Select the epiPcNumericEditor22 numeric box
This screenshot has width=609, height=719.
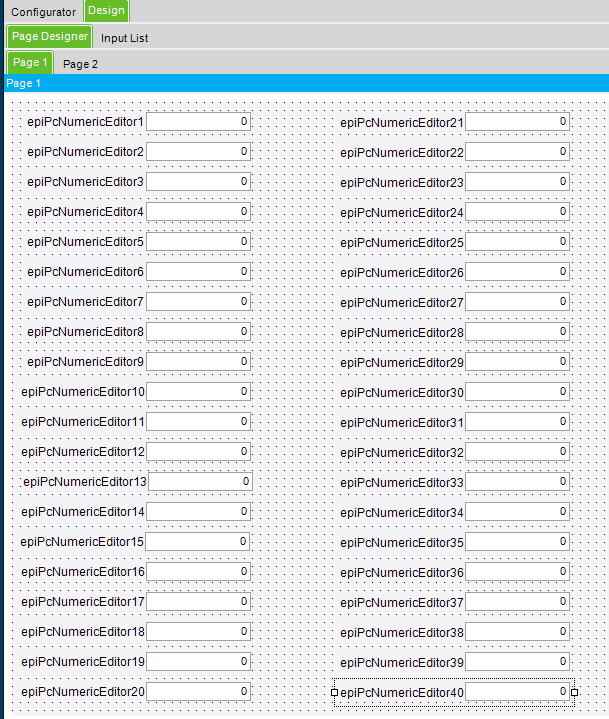pos(518,151)
